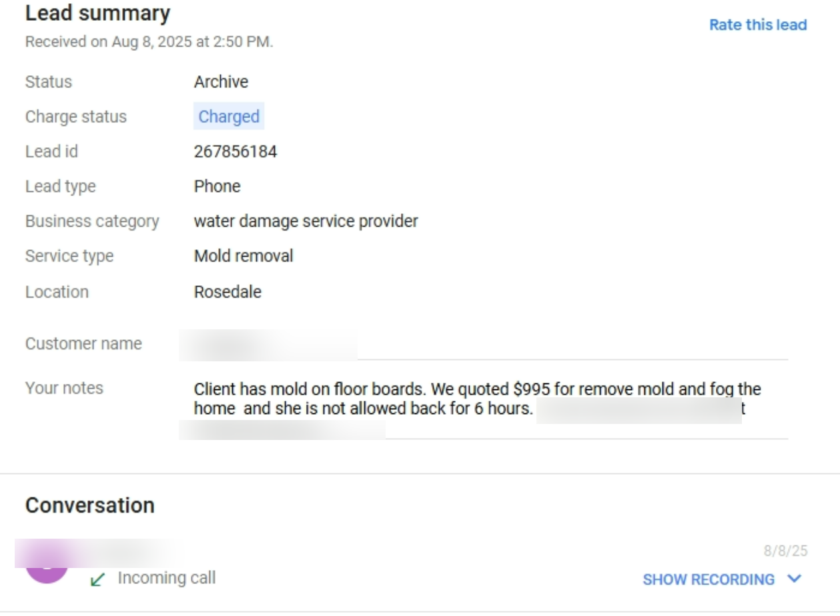Click the Archive status value
Screen dimensions: 840x616
[x=221, y=82]
